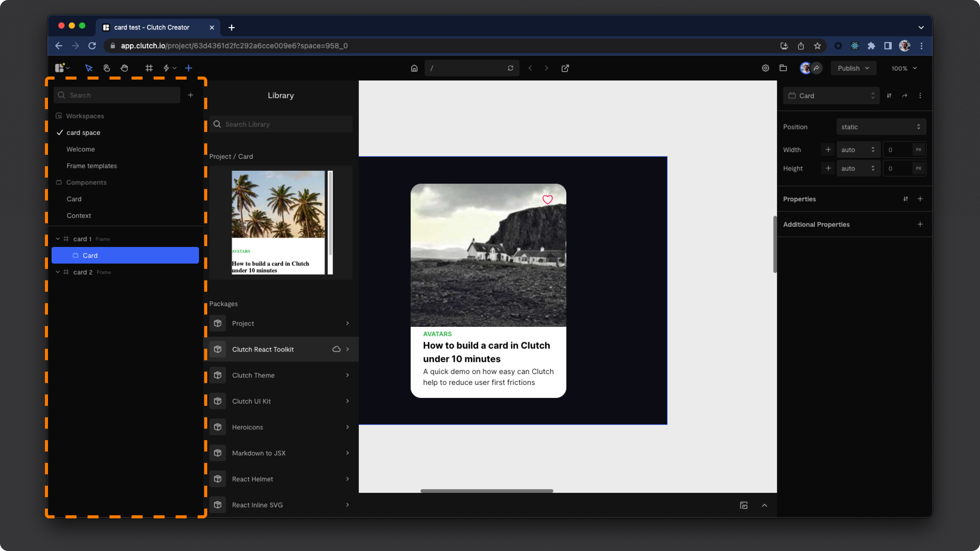Open the Publish dropdown menu
This screenshot has height=551, width=980.
[853, 68]
